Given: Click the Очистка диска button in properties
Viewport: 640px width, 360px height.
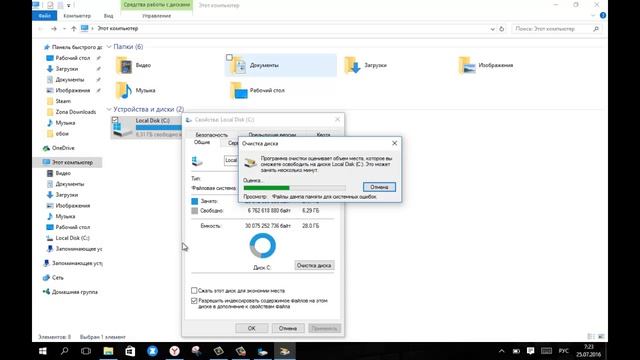Looking at the screenshot, I should point(314,265).
